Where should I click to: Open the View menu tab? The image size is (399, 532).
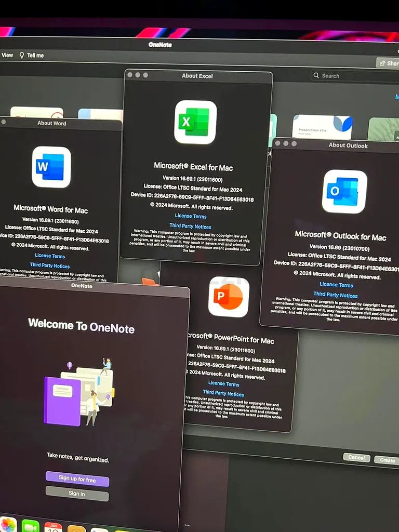pos(7,55)
